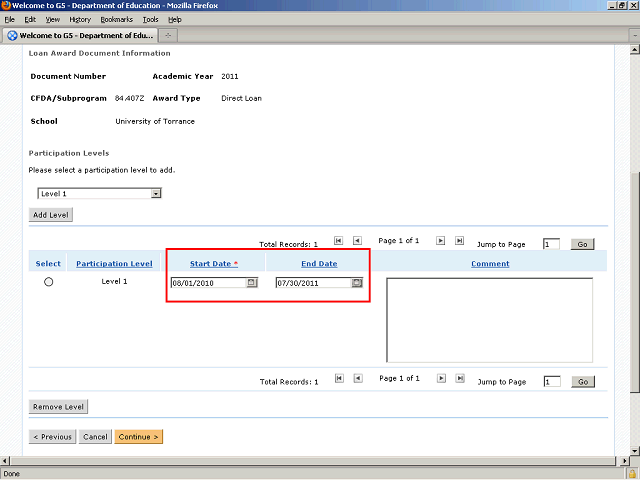Image resolution: width=640 pixels, height=480 pixels.
Task: Click the '84.407Z' CFDA value
Action: 129,98
